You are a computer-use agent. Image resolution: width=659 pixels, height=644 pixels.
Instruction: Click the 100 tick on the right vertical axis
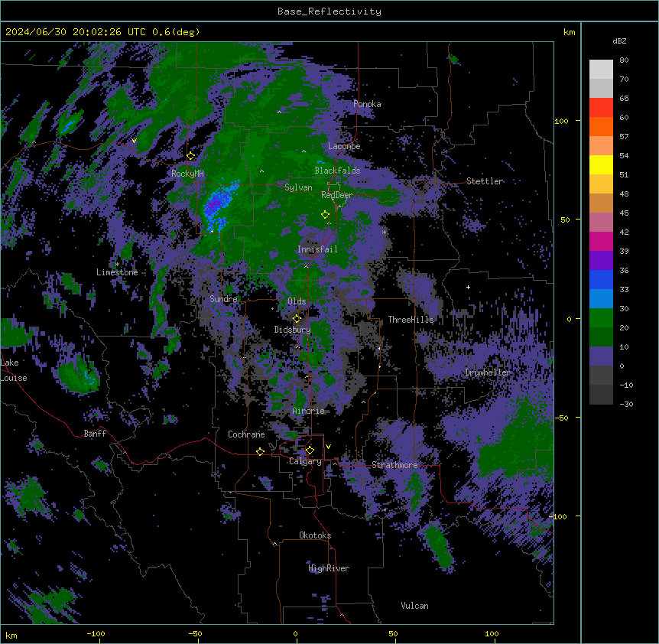561,121
